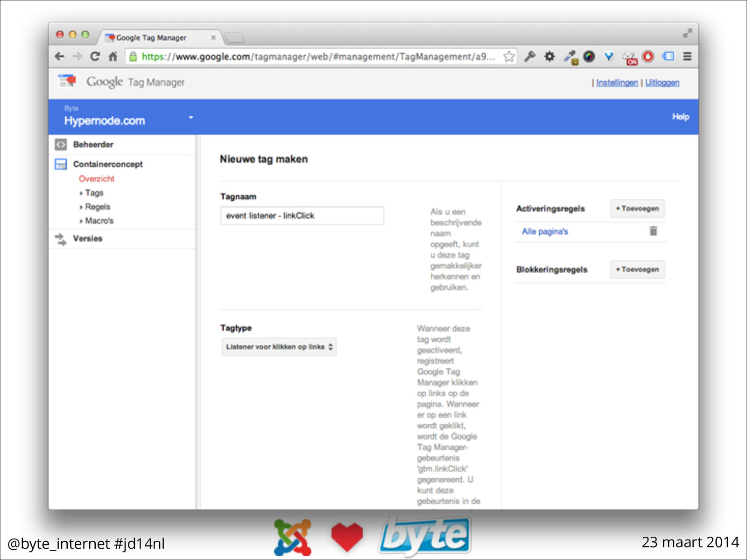The width and height of the screenshot is (747, 560).
Task: Open a new browser tab
Action: [234, 37]
